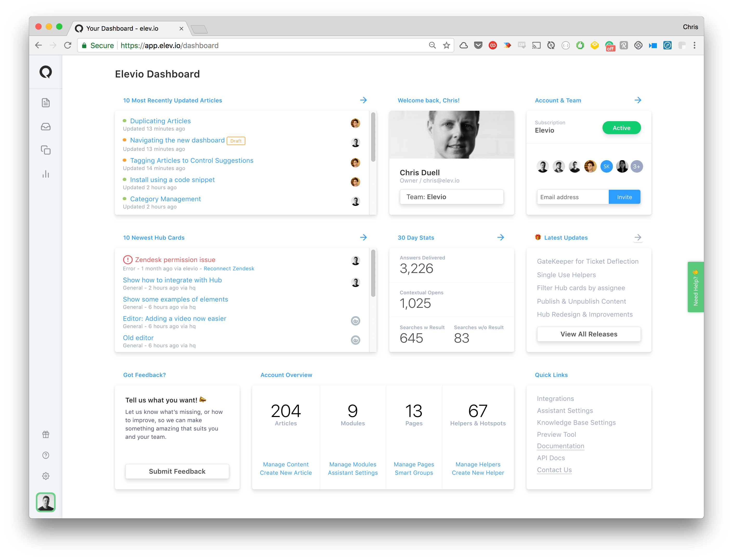Viewport: 733px width, 560px height.
Task: Expand the 30 Day Stats arrow
Action: (500, 237)
